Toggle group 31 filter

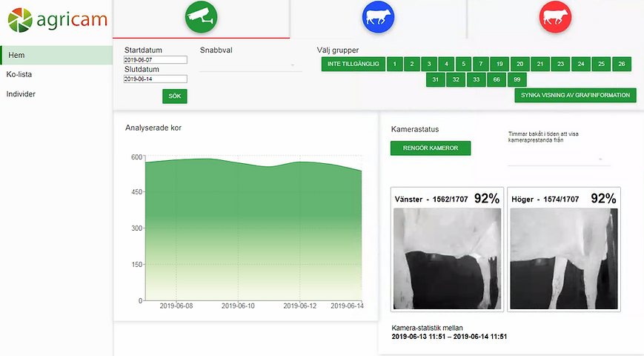pos(436,79)
